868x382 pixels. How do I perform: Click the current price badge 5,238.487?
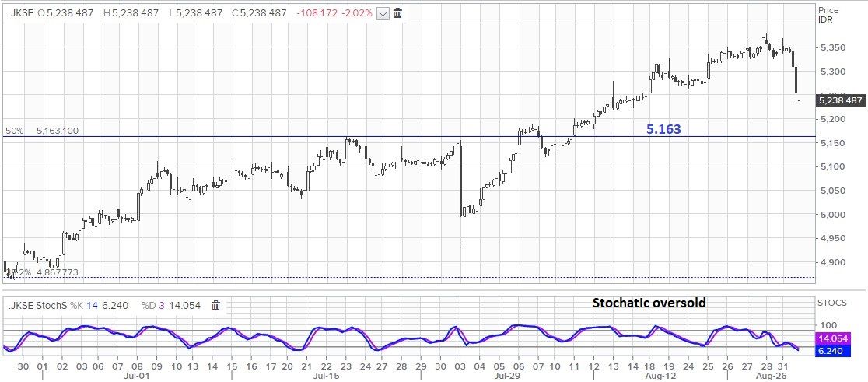pyautogui.click(x=840, y=100)
